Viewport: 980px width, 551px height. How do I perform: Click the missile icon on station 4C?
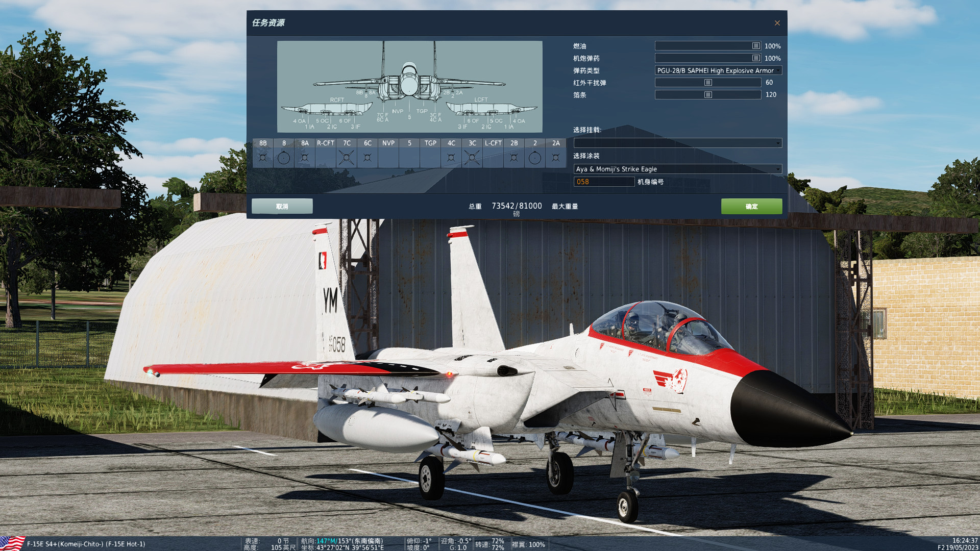[x=451, y=158]
